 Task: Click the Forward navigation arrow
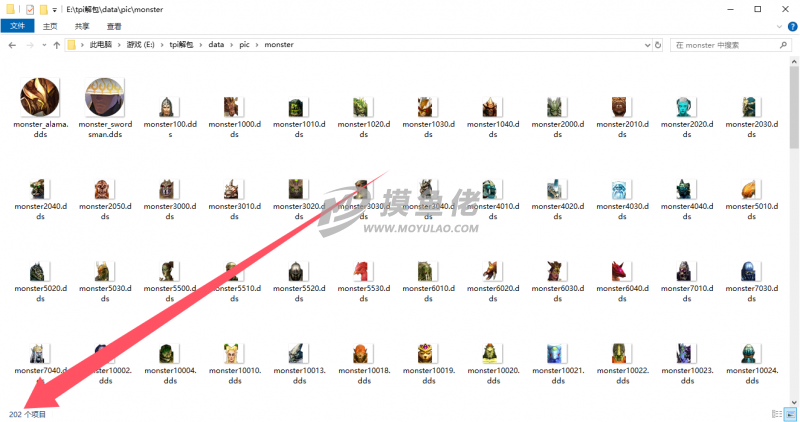pyautogui.click(x=30, y=45)
